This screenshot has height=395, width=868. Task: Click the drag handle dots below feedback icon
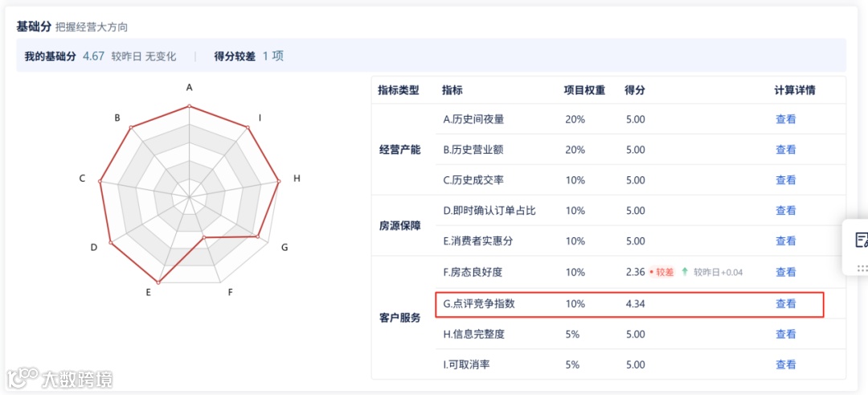(862, 268)
